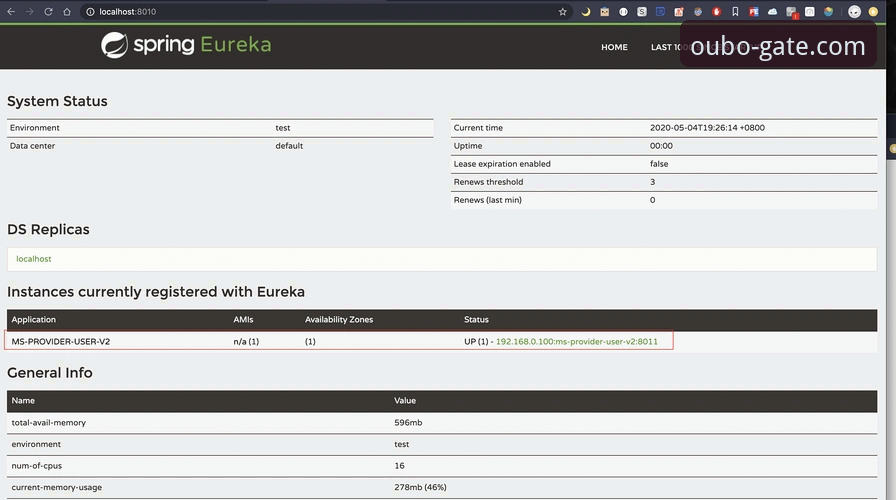Open the ms-provider-user-v2:8011 instance link
The width and height of the screenshot is (896, 500).
click(x=577, y=341)
